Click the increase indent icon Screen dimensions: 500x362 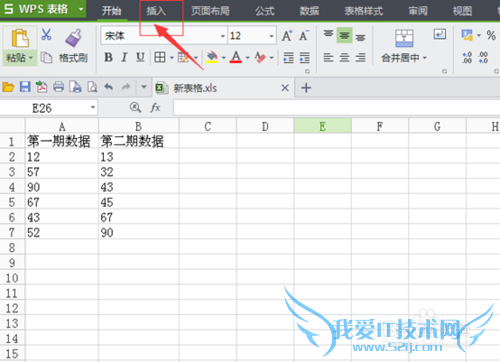coord(304,57)
